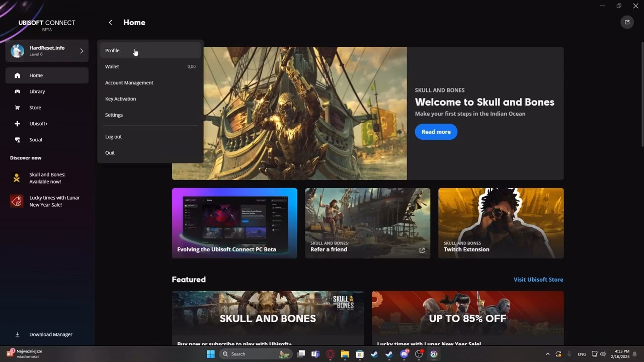
Task: Open the Twitch Extension card
Action: [501, 223]
